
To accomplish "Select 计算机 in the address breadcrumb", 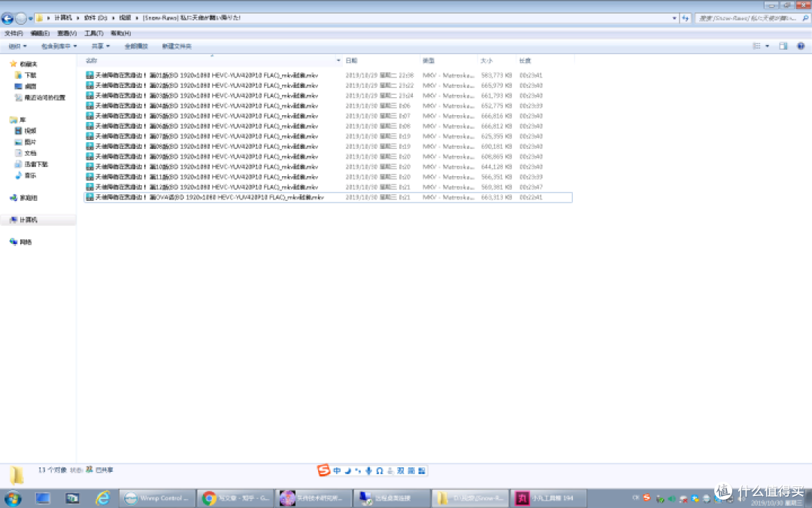I will point(63,17).
